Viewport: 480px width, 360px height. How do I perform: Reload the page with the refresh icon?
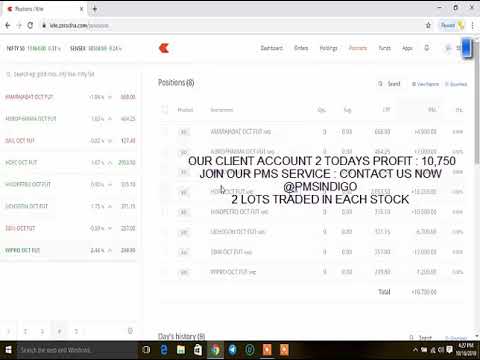(x=30, y=25)
